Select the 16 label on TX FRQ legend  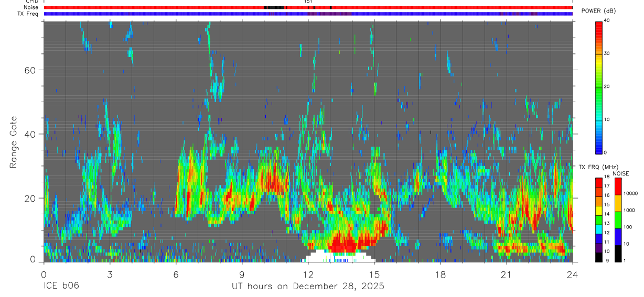(x=607, y=195)
